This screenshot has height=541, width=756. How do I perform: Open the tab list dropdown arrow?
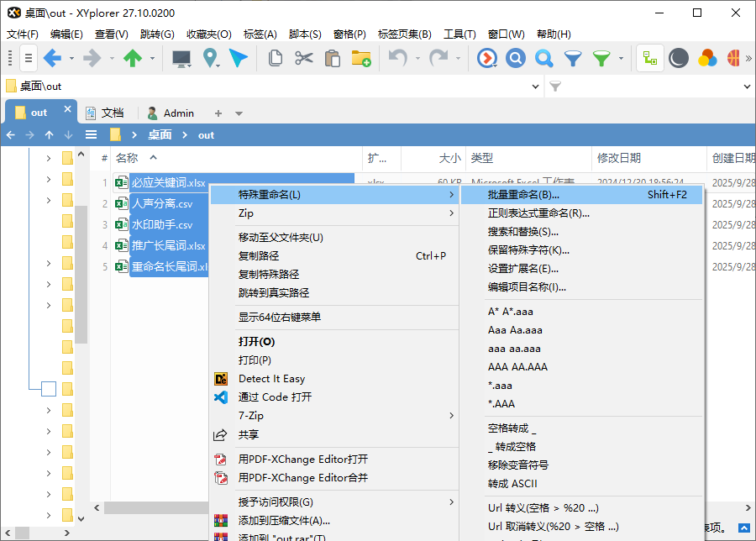tap(239, 113)
